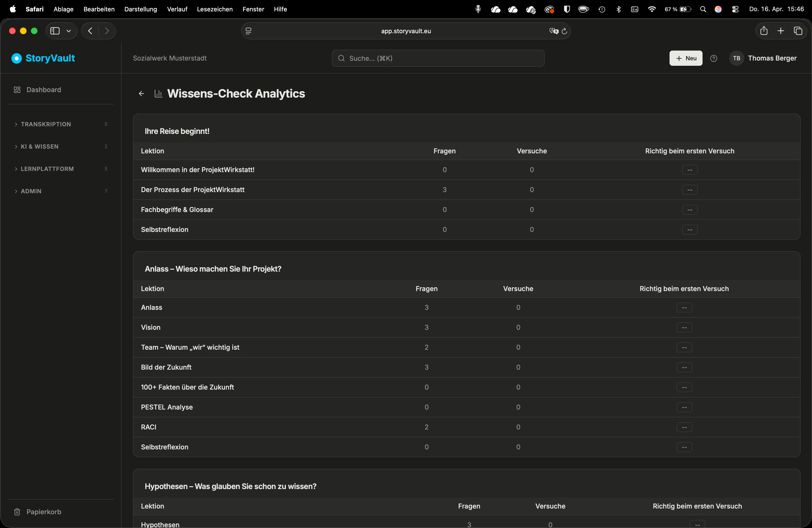Go back with Safari's back arrow
Viewport: 812px width, 528px height.
click(x=90, y=31)
